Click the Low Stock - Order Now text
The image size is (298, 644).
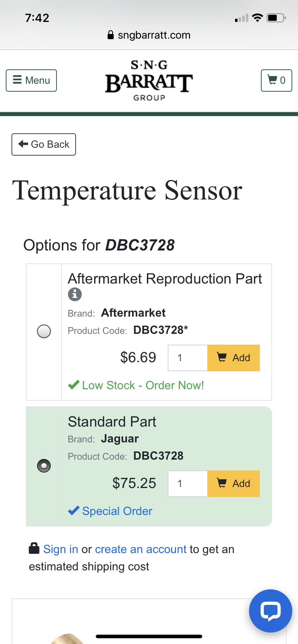tap(143, 385)
